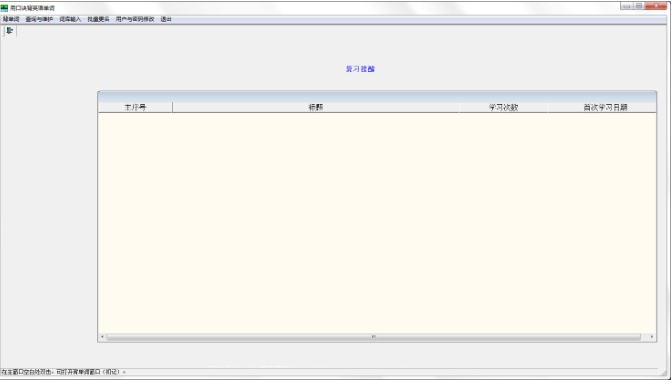This screenshot has width=672, height=385.
Task: Click the blue 复习提醒 heading link
Action: pos(360,69)
